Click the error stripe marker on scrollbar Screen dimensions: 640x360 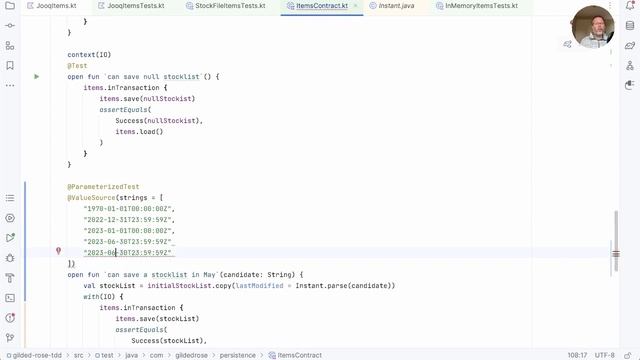(616, 254)
